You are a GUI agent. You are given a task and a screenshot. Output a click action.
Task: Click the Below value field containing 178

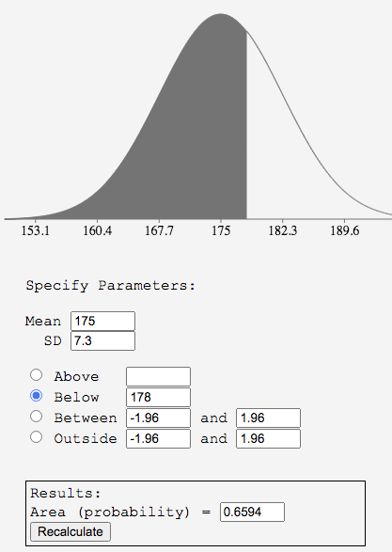click(158, 398)
